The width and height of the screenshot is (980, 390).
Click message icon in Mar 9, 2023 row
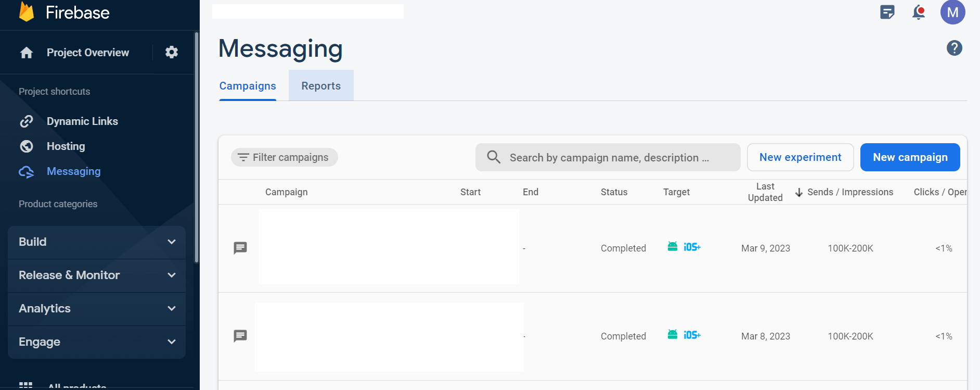240,248
